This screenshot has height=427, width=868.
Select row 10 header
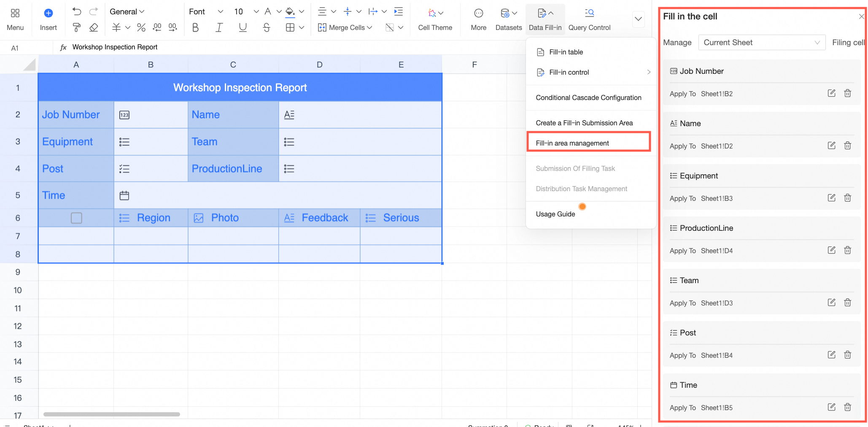(18, 290)
